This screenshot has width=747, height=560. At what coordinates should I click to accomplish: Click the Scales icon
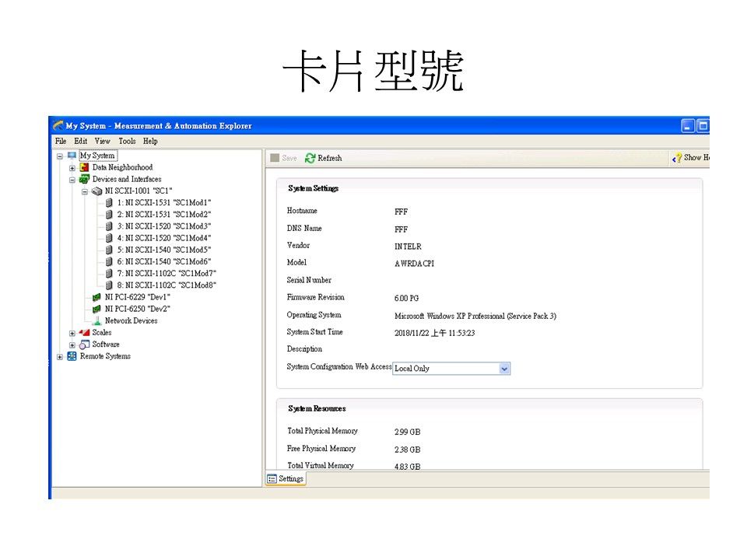(x=84, y=332)
